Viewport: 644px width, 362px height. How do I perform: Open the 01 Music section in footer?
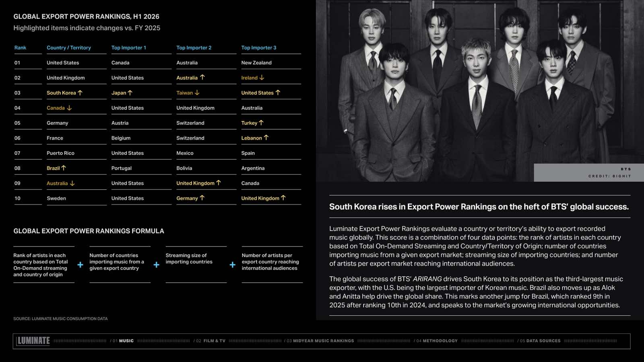pos(123,341)
